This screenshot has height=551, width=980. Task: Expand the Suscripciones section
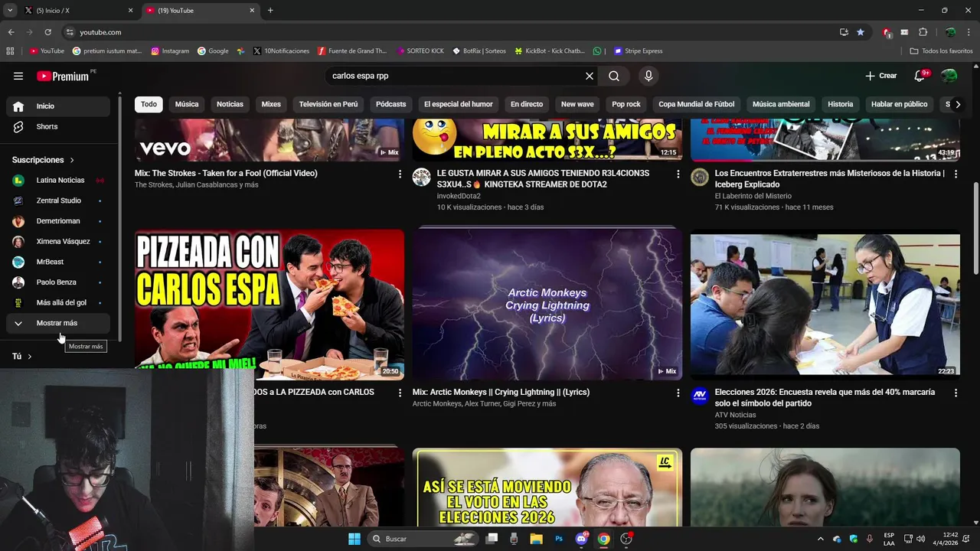tap(44, 160)
